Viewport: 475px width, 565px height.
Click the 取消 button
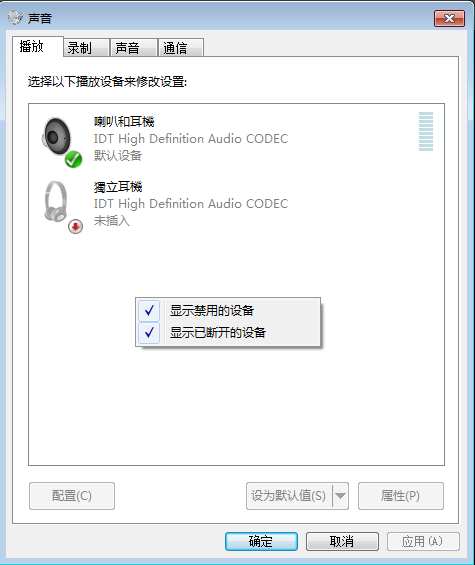point(342,541)
